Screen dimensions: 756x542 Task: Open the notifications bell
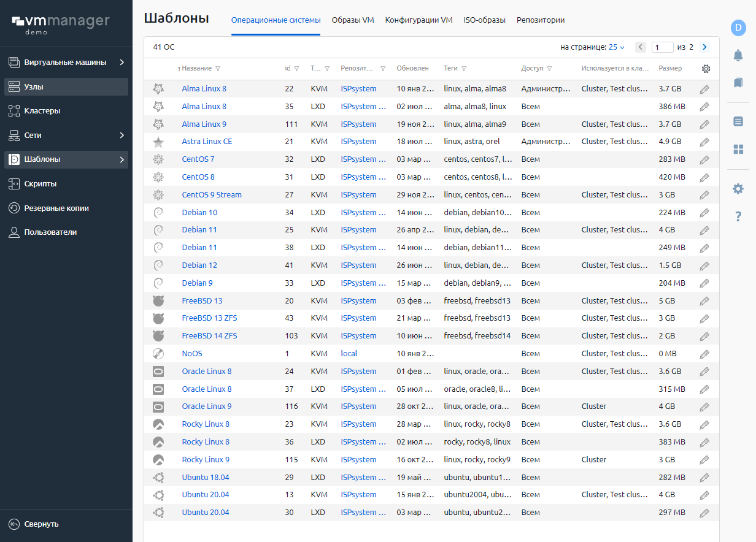coord(738,55)
